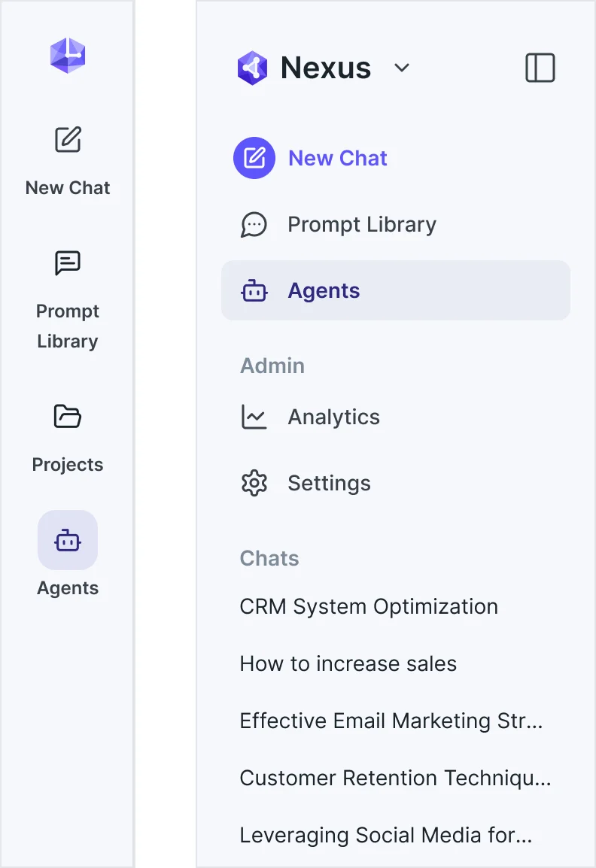Click the Admin section heading
Image resolution: width=596 pixels, height=868 pixels.
click(272, 366)
